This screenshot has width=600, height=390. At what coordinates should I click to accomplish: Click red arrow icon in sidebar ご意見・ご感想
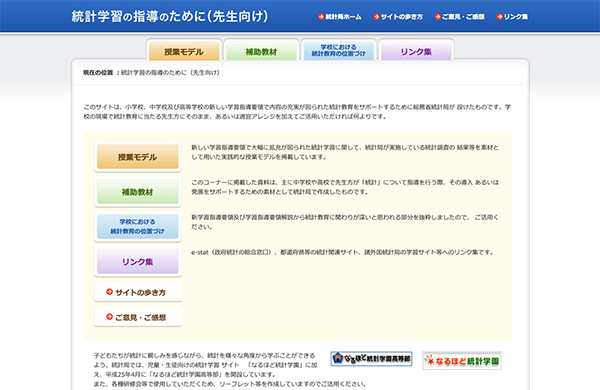click(109, 317)
